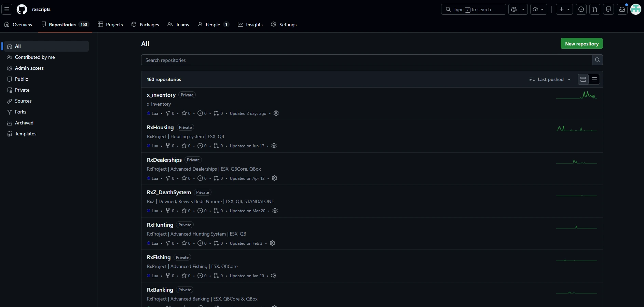Open the user avatar menu
This screenshot has height=307, width=644.
636,9
